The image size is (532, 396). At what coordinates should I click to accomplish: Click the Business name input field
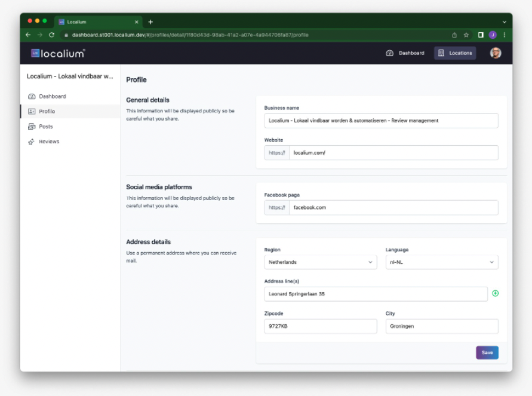point(381,121)
